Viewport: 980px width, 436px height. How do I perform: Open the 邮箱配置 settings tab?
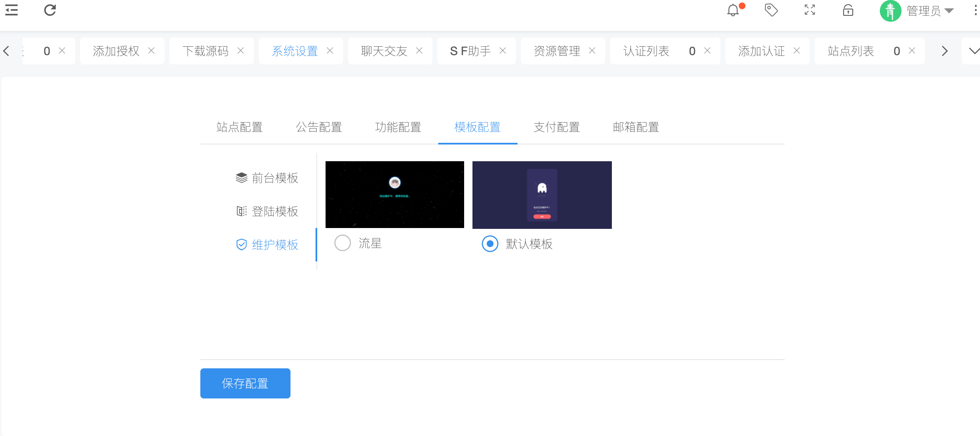coord(636,127)
